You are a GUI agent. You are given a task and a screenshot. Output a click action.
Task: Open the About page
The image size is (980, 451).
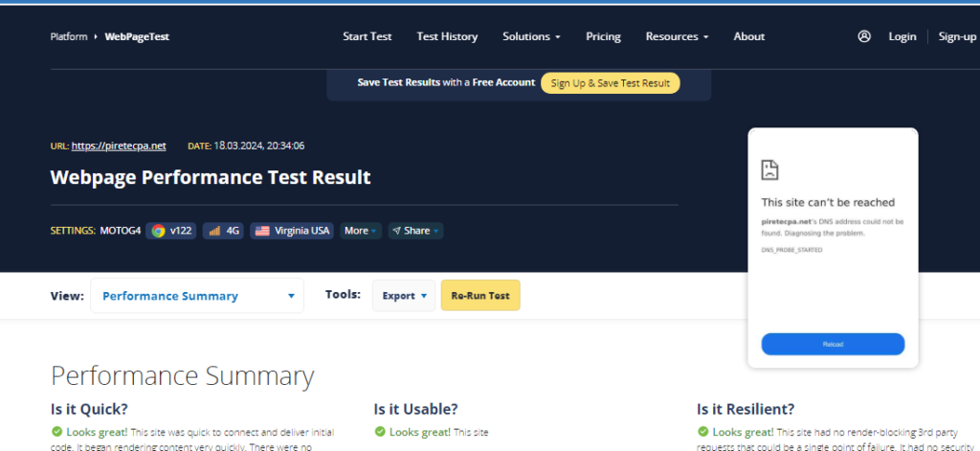[749, 36]
